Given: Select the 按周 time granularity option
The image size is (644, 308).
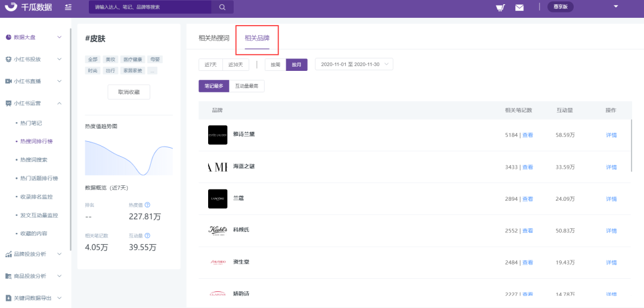Looking at the screenshot, I should click(275, 64).
